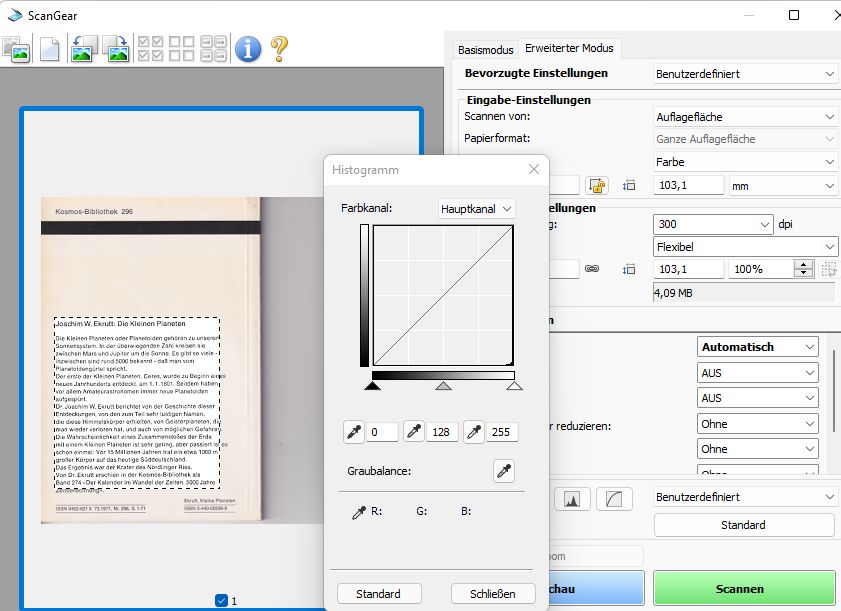Click the 103,1 field beside 100%

click(689, 269)
